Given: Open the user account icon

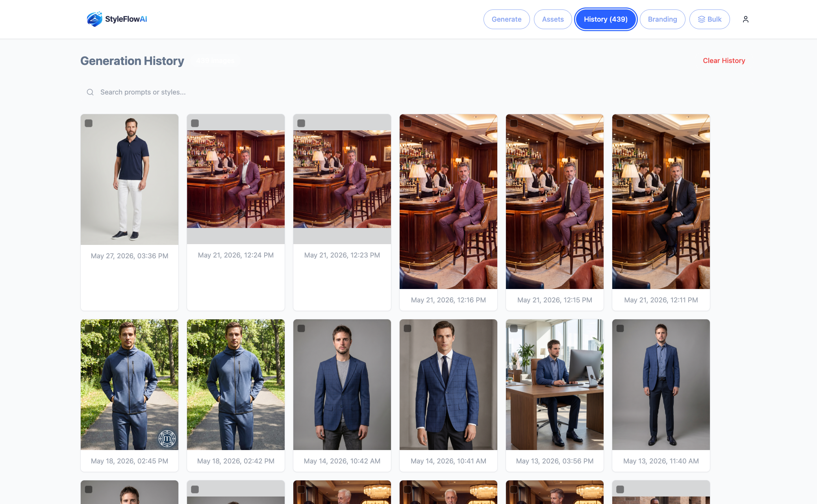Looking at the screenshot, I should [745, 19].
